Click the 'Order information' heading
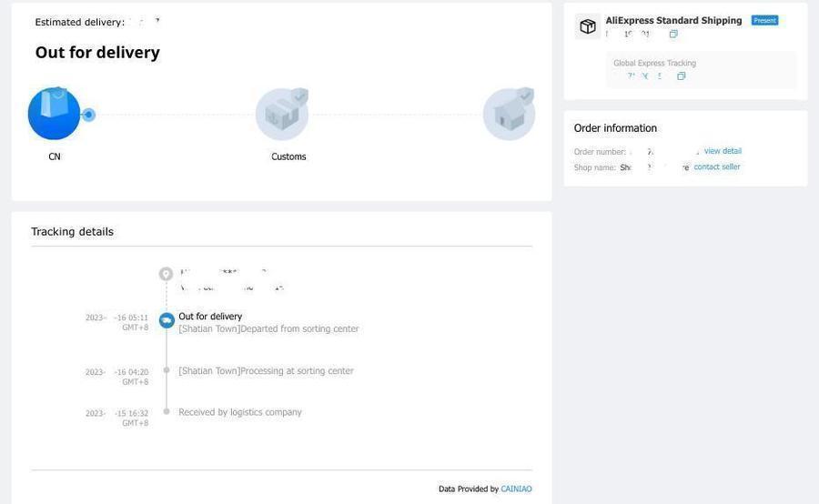The width and height of the screenshot is (819, 504). [615, 128]
